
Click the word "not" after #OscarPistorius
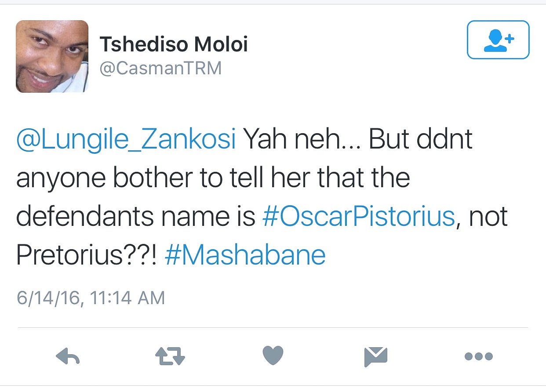point(488,217)
